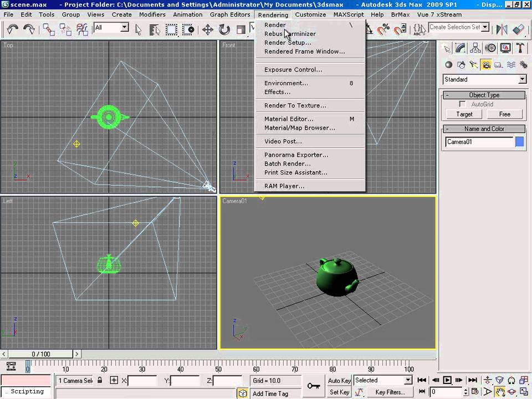
Task: Open the Material Editor menu entry
Action: coord(310,119)
